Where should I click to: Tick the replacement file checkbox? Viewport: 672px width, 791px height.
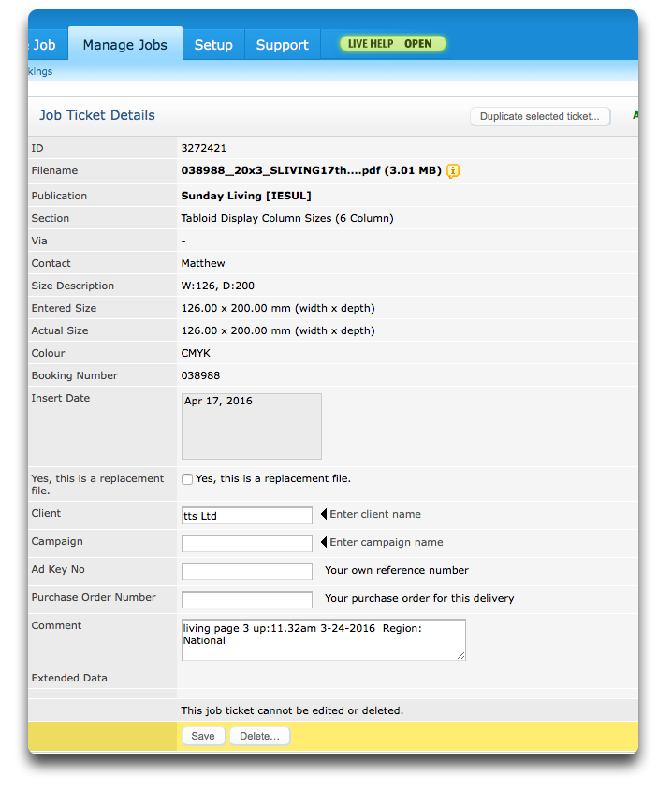[x=187, y=479]
